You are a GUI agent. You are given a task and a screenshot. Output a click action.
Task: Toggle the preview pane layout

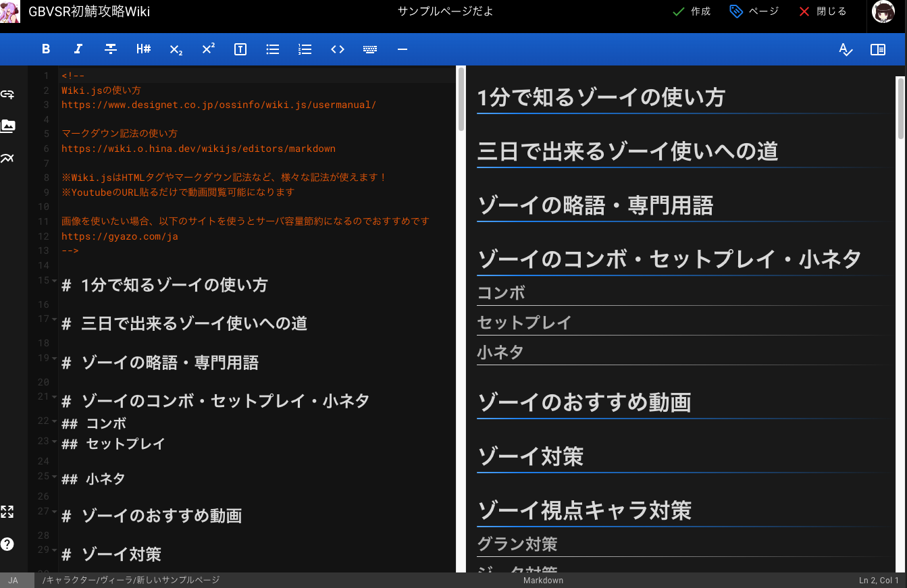tap(878, 49)
